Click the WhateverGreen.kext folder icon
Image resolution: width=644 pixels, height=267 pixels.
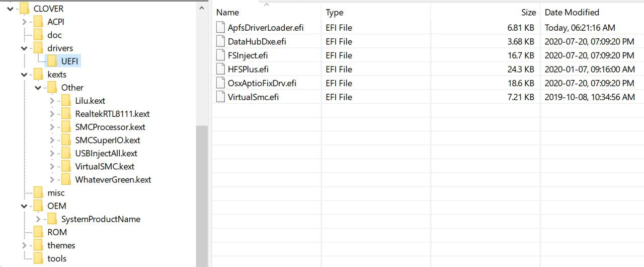pos(66,179)
